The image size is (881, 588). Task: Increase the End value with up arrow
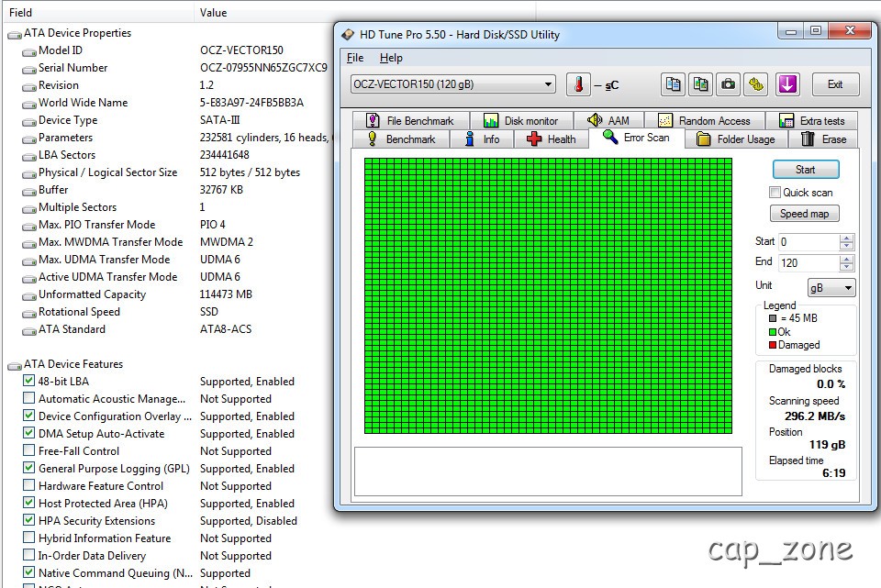coord(846,259)
